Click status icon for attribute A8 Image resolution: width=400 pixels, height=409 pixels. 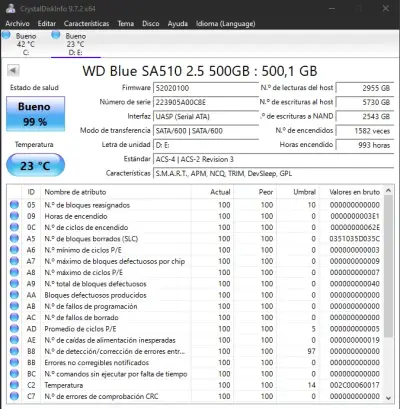pos(14,272)
